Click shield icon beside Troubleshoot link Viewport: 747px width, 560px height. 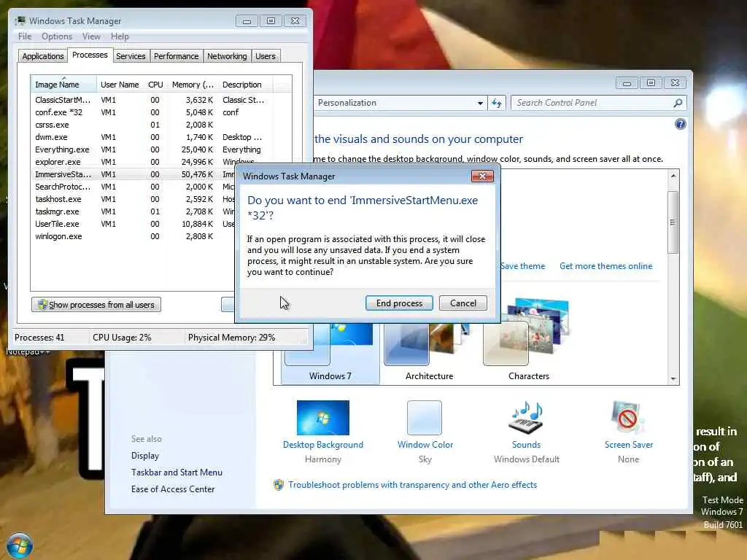(x=279, y=485)
